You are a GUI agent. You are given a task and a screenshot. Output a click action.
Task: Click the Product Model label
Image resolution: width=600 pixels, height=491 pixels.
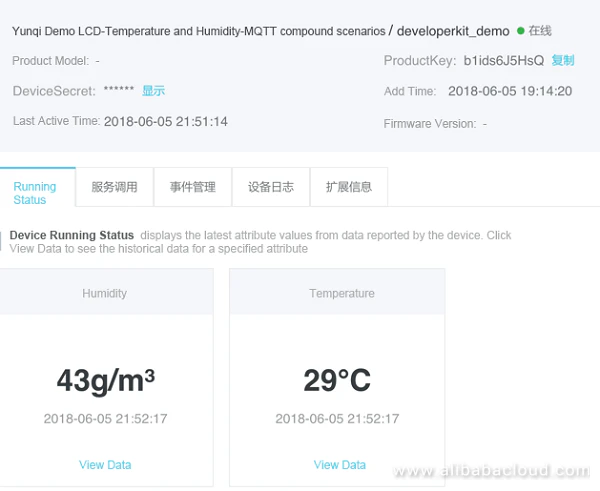click(x=51, y=60)
